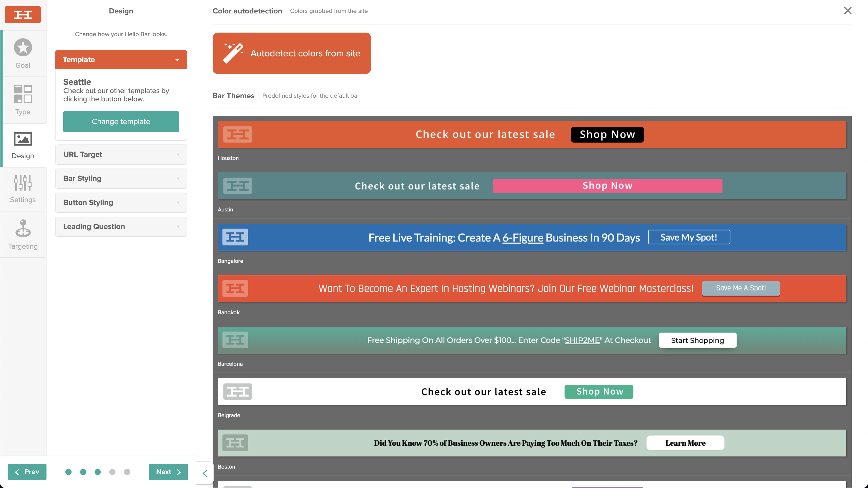
Task: Click the Barcelona theme logo placeholder
Action: pos(235,340)
